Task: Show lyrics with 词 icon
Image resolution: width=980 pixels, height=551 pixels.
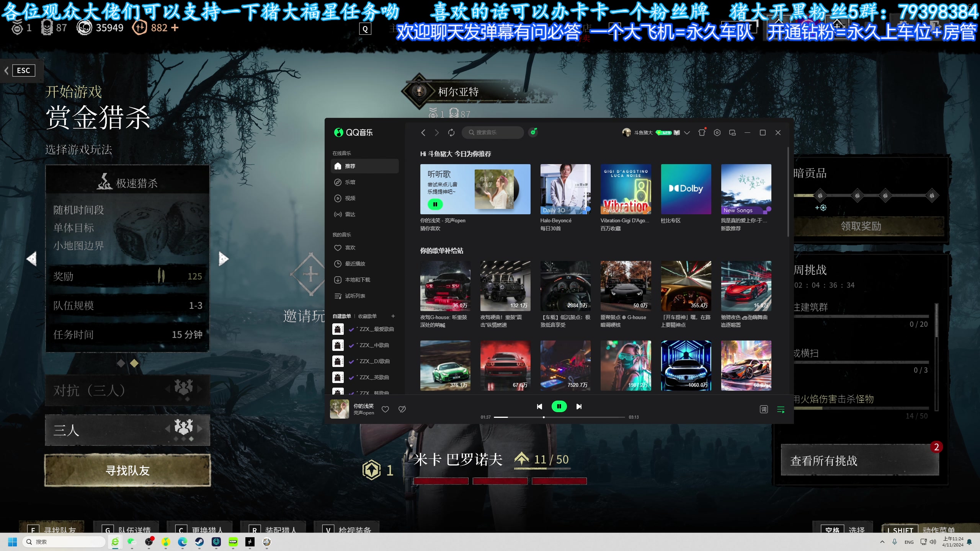Action: click(764, 409)
